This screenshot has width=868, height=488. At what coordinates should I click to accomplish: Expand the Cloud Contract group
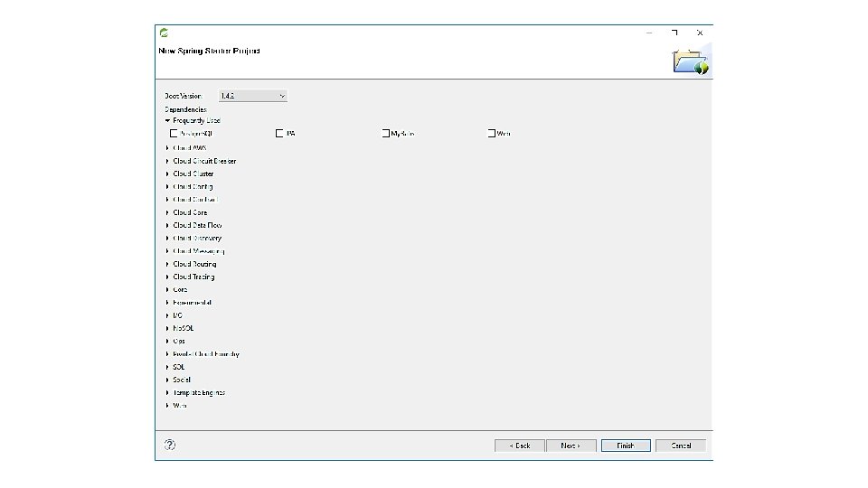point(167,200)
